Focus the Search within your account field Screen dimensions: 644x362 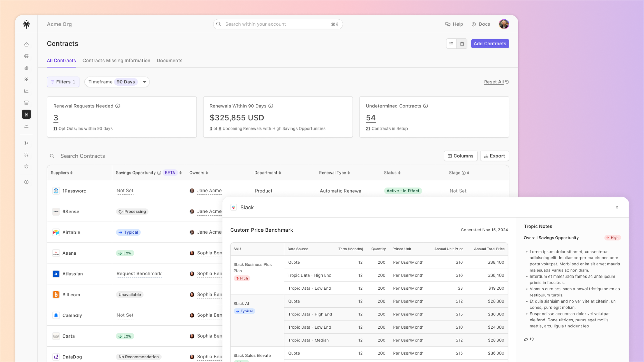click(278, 24)
